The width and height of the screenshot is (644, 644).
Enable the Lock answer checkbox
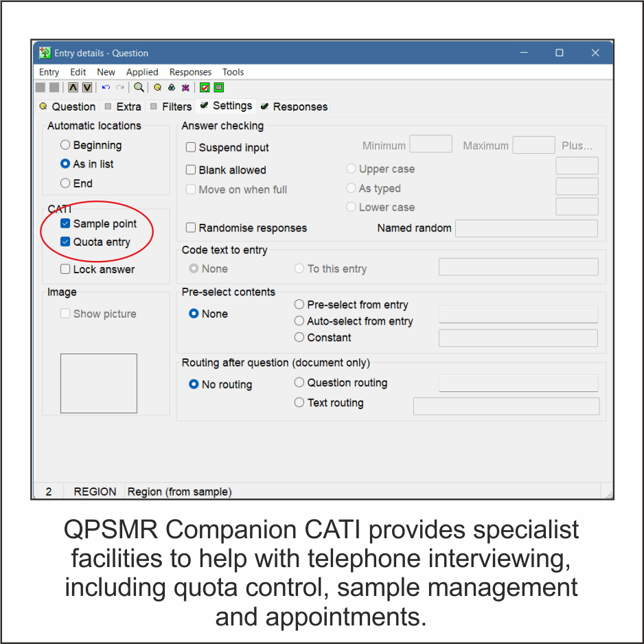[65, 269]
